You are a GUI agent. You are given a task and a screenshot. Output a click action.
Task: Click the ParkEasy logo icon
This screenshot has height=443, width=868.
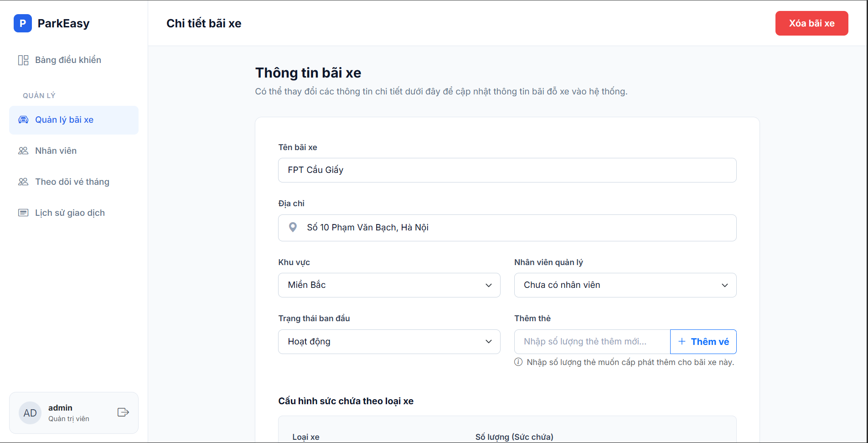click(23, 23)
